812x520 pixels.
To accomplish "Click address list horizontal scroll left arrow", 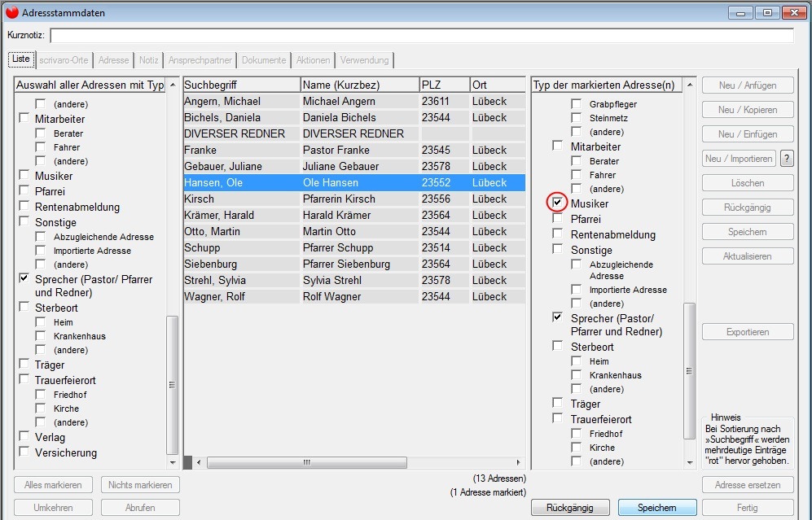I will click(x=199, y=462).
